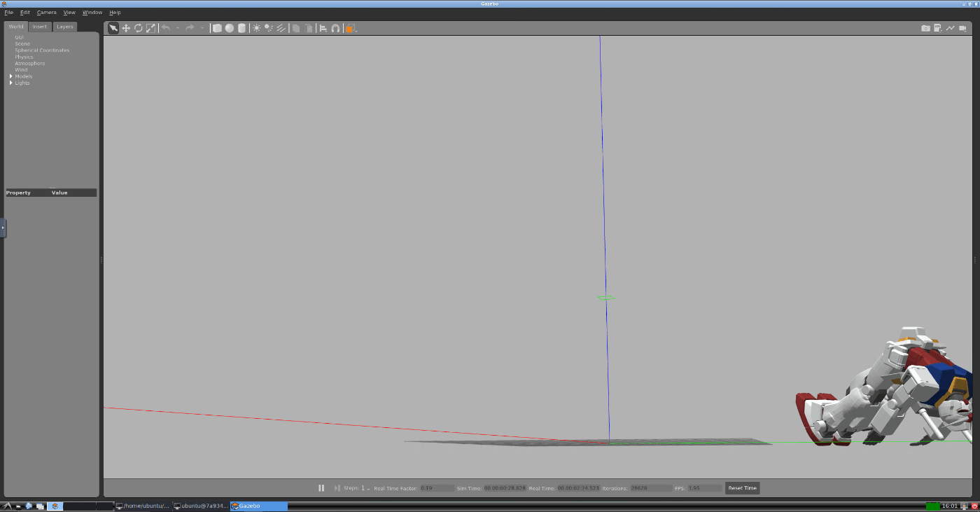This screenshot has width=980, height=512.
Task: Open the plot window icon
Action: (951, 28)
